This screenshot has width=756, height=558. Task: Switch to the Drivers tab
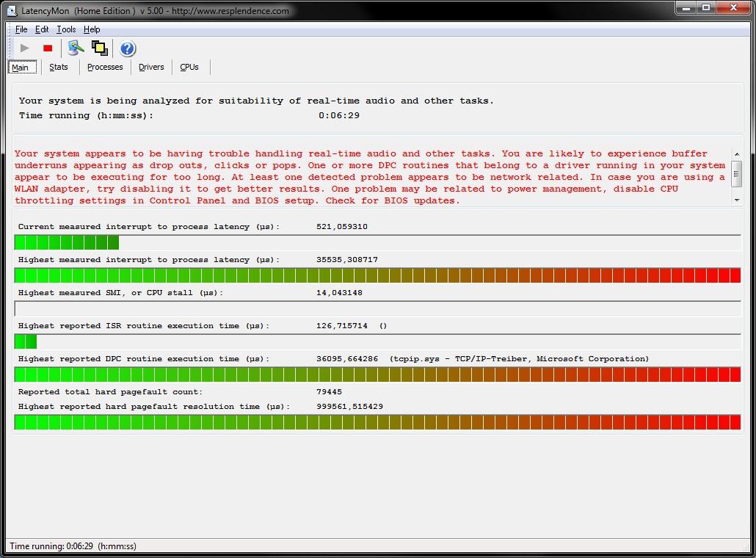151,67
